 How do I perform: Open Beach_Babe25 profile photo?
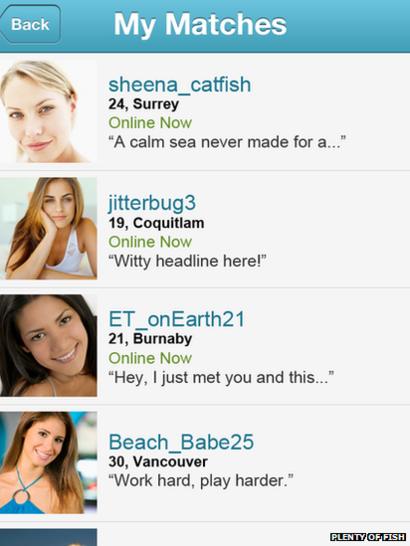(48, 463)
